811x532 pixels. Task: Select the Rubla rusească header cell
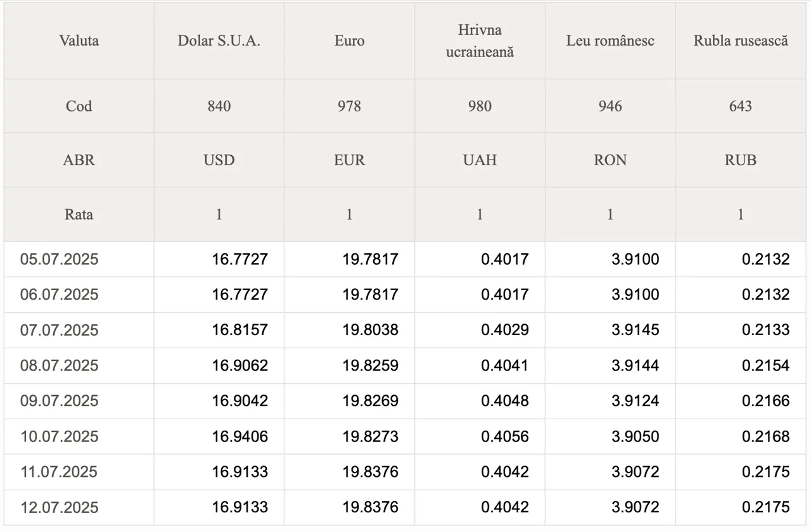tap(741, 41)
